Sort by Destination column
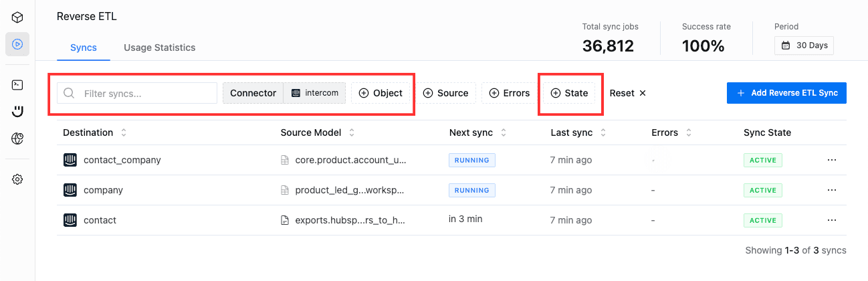 coord(94,132)
